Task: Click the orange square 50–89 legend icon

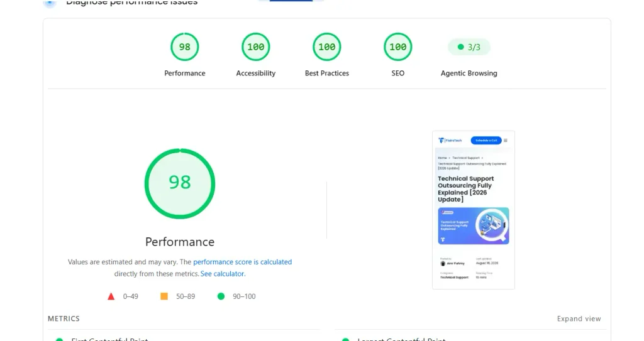Action: point(164,296)
